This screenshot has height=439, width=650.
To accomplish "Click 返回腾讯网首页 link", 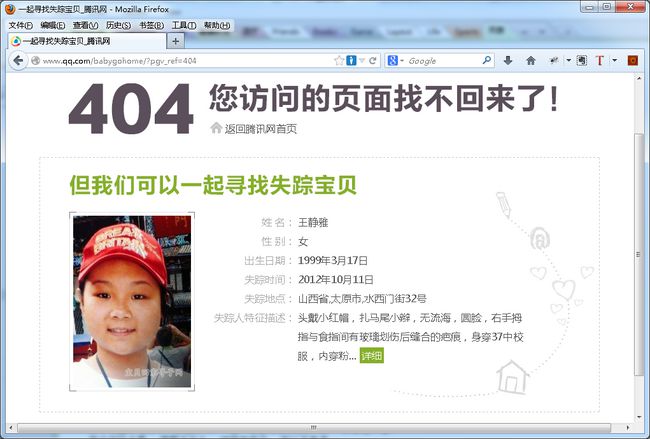I will click(261, 129).
